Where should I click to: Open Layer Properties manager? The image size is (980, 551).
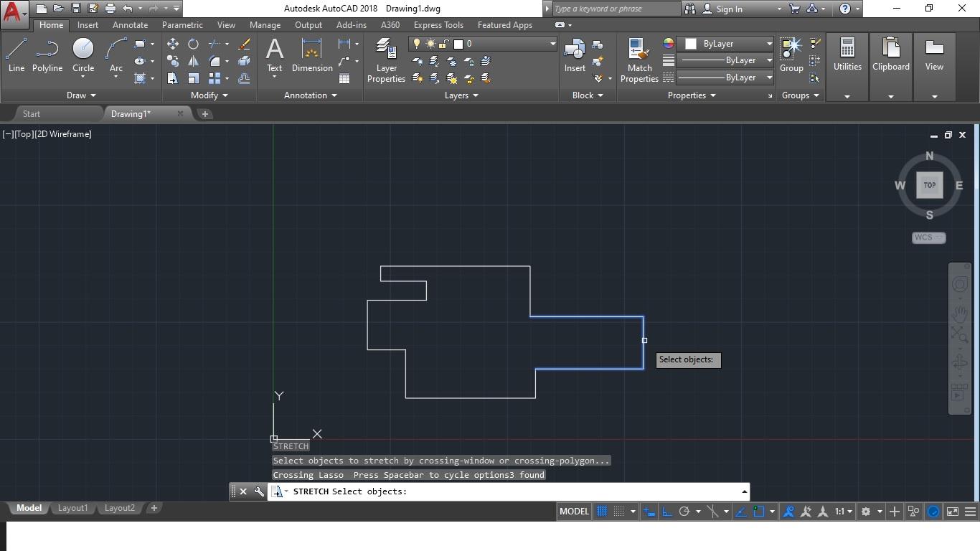point(386,60)
